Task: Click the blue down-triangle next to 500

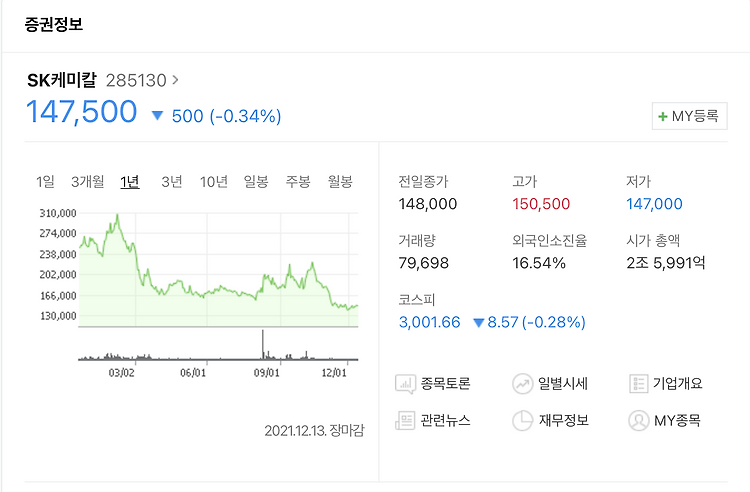Action: (157, 116)
